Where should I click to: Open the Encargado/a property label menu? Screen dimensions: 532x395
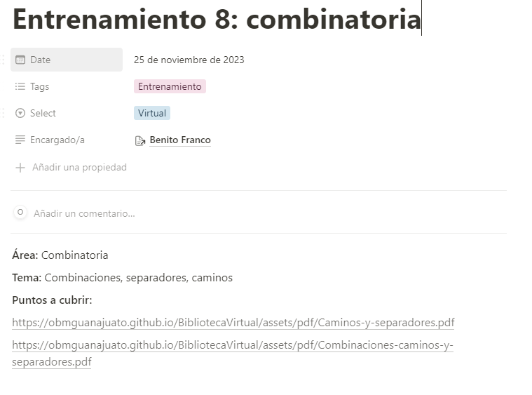(67, 140)
